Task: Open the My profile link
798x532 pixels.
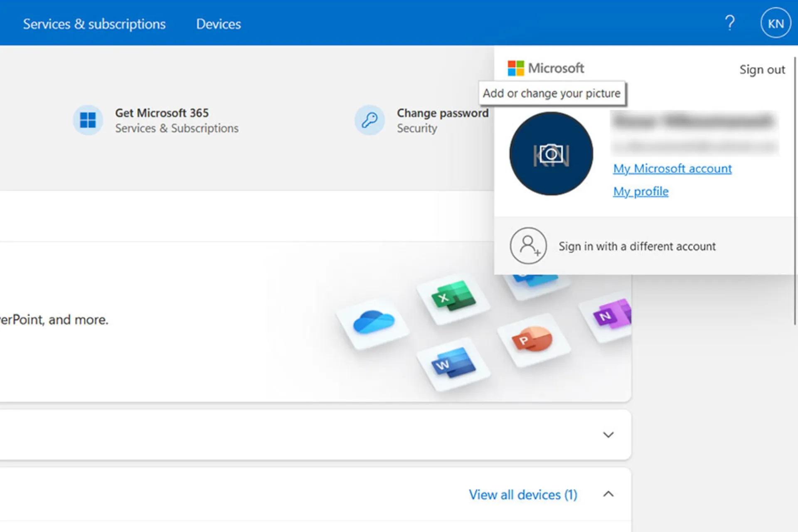Action: 640,192
